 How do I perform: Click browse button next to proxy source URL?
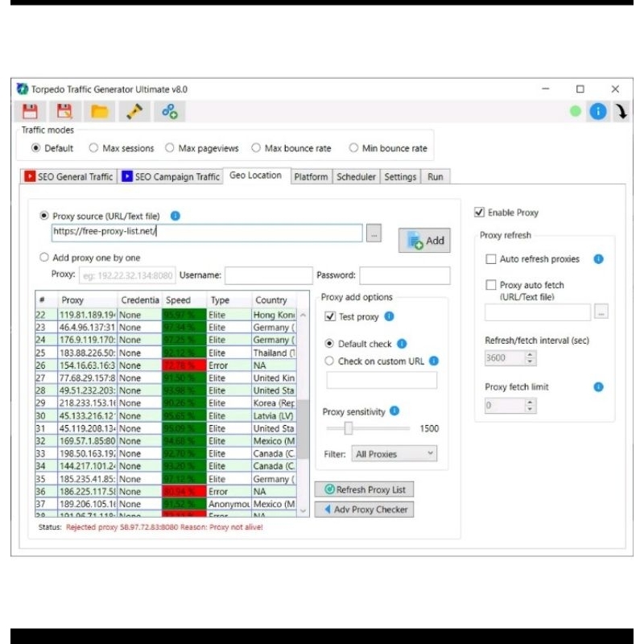point(374,233)
